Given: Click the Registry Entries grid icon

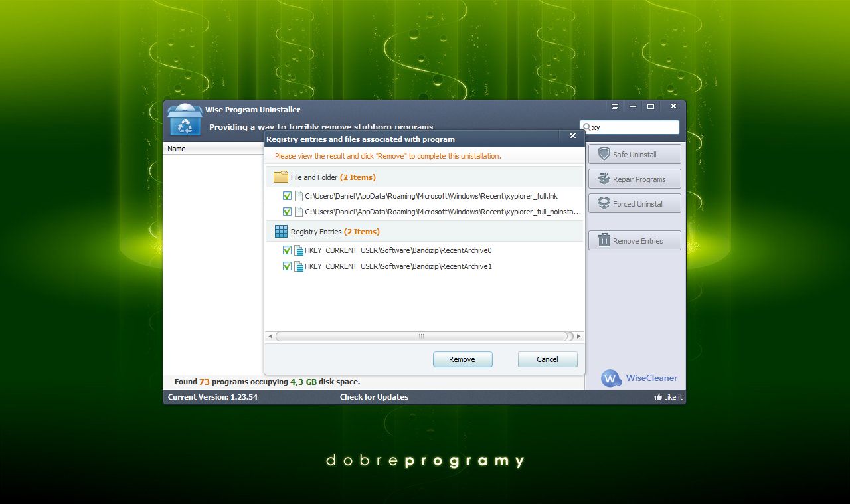Looking at the screenshot, I should [281, 232].
